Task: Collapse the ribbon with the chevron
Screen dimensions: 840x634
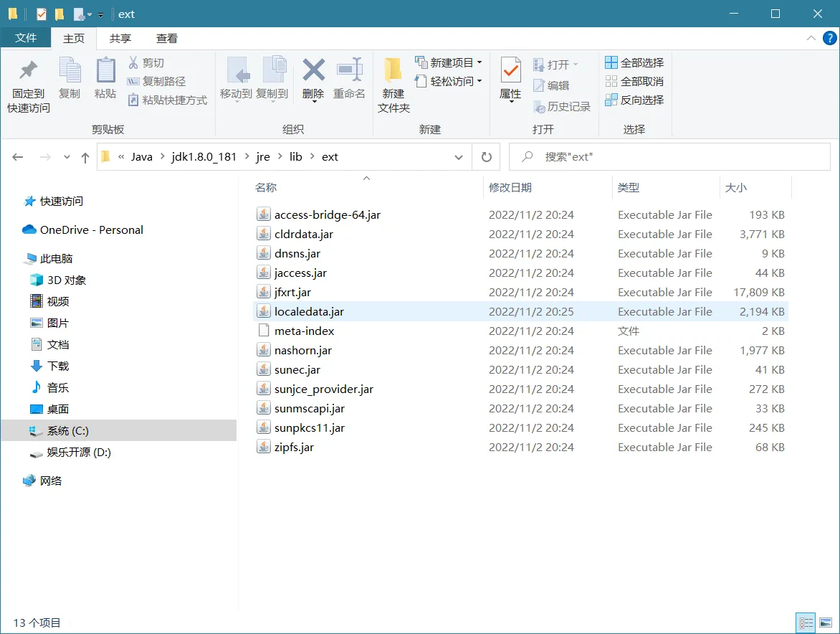Action: (x=811, y=38)
